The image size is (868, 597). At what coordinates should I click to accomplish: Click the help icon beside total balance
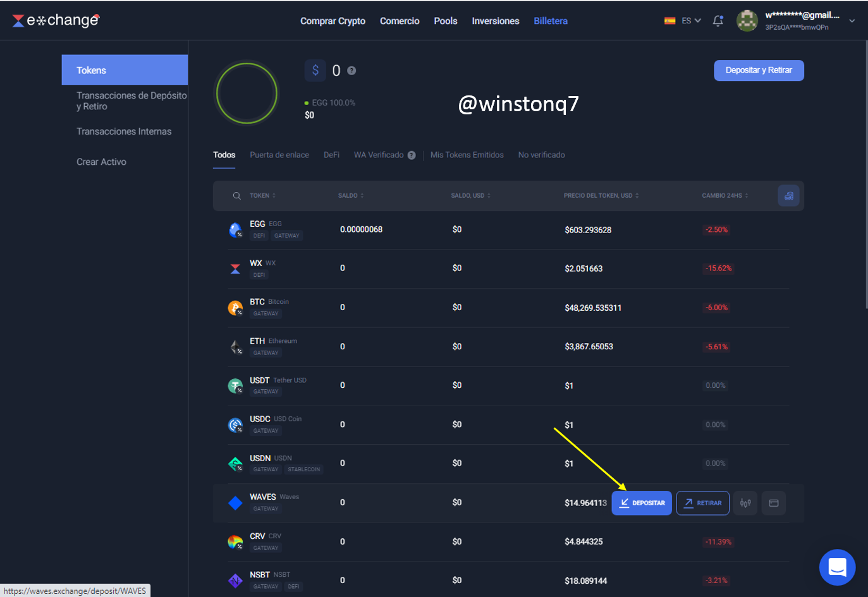[x=351, y=71]
